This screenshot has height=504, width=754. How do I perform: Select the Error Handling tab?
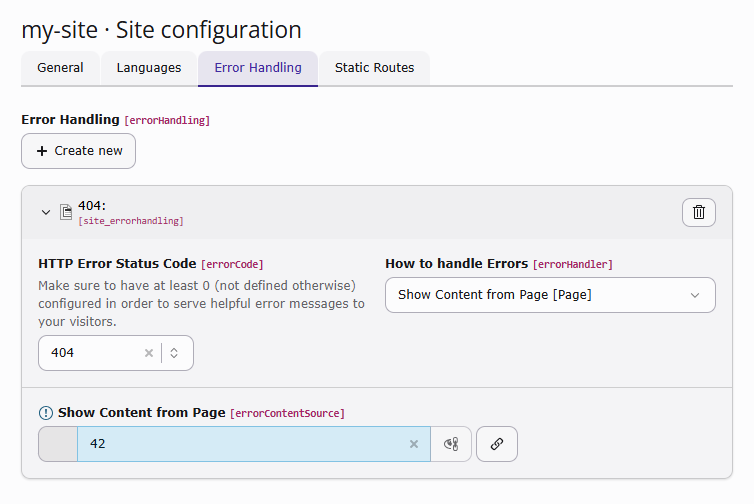click(x=258, y=68)
